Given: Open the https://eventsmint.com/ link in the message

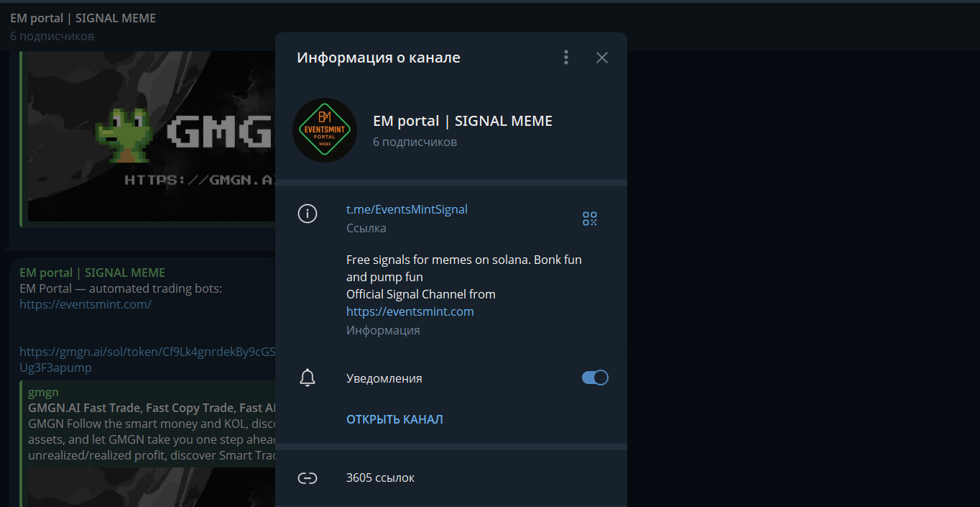Looking at the screenshot, I should (x=85, y=304).
